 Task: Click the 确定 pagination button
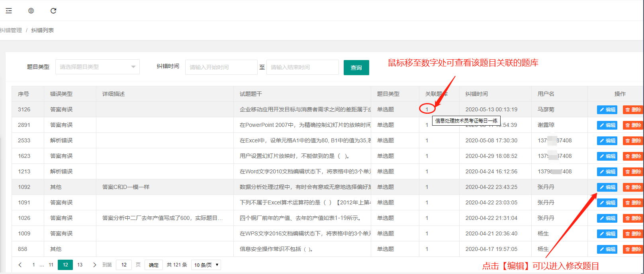[154, 265]
